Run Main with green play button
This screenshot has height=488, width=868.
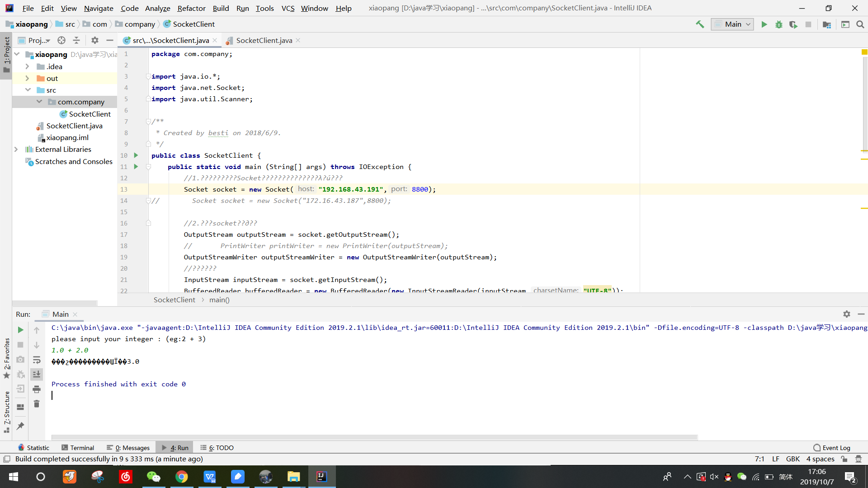764,24
